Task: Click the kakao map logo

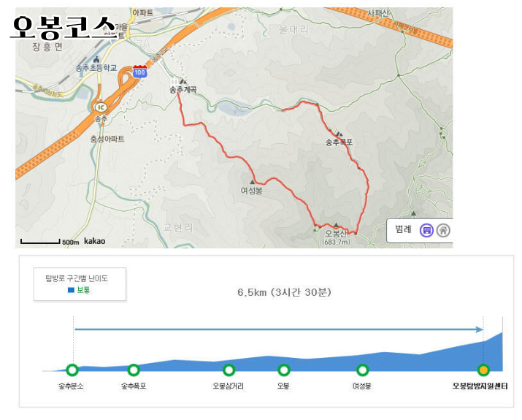Action: point(94,241)
